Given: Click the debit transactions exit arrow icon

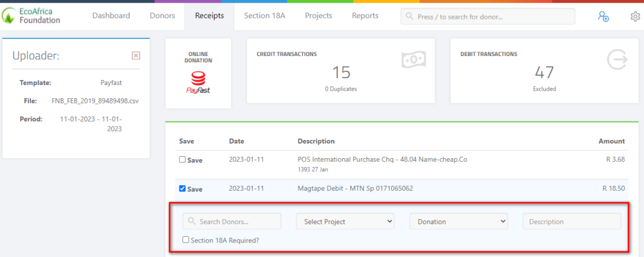Looking at the screenshot, I should [618, 60].
